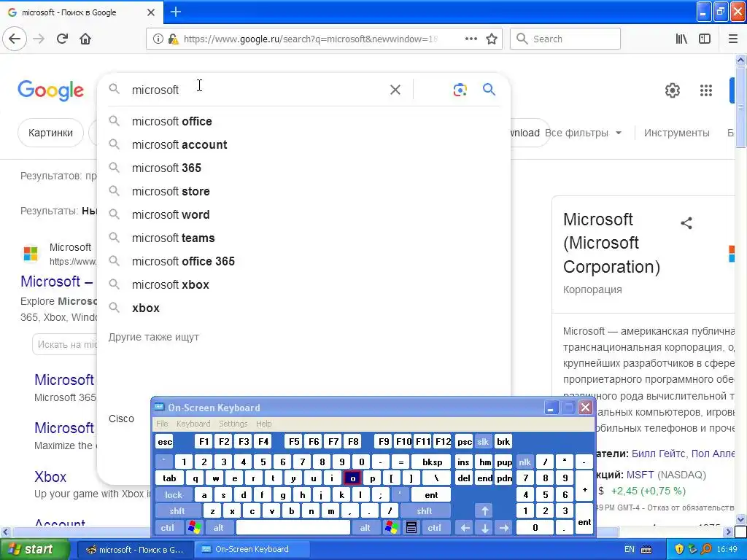
Task: Open the Google apps grid
Action: pos(706,90)
